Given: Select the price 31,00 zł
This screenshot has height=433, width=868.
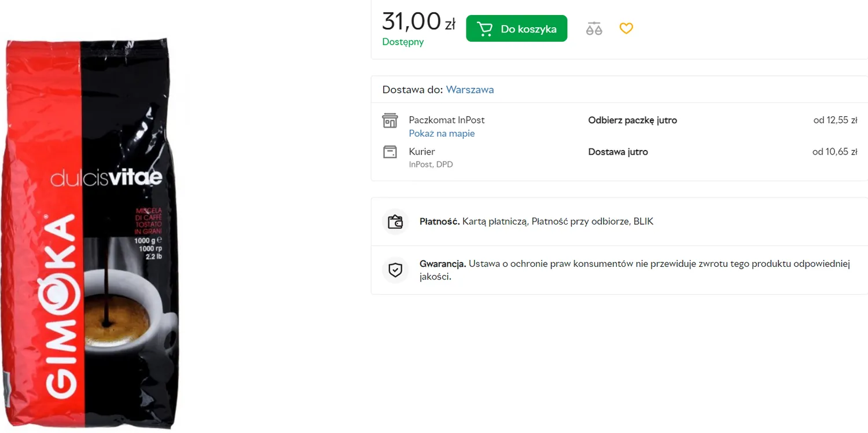Looking at the screenshot, I should click(418, 21).
